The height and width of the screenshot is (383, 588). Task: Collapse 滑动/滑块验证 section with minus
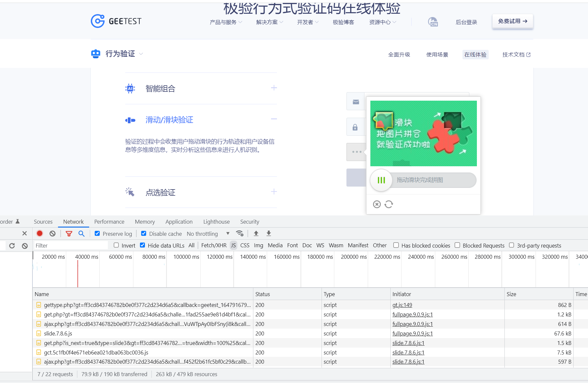coord(274,119)
